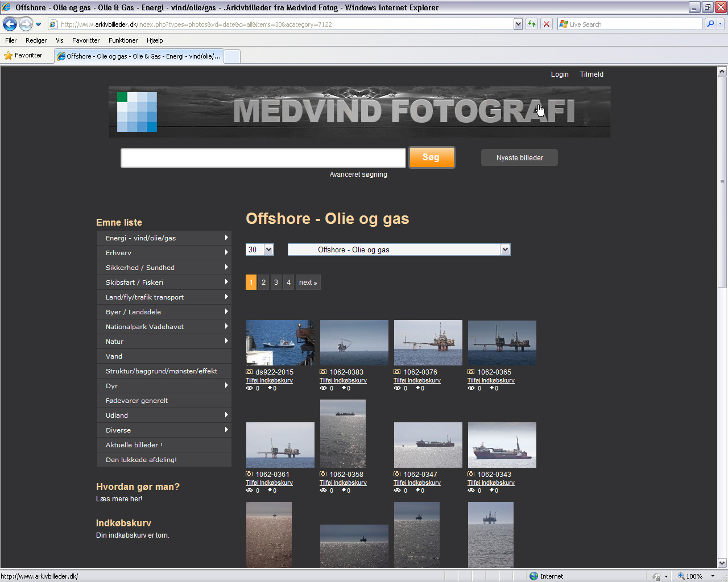The width and height of the screenshot is (728, 582).
Task: Click the Stop loading red X icon
Action: (x=546, y=24)
